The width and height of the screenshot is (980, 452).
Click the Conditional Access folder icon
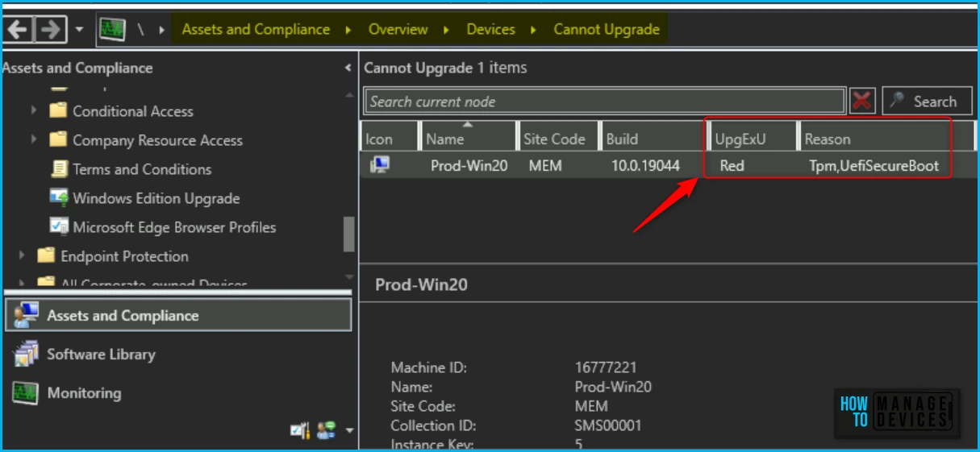pyautogui.click(x=58, y=110)
